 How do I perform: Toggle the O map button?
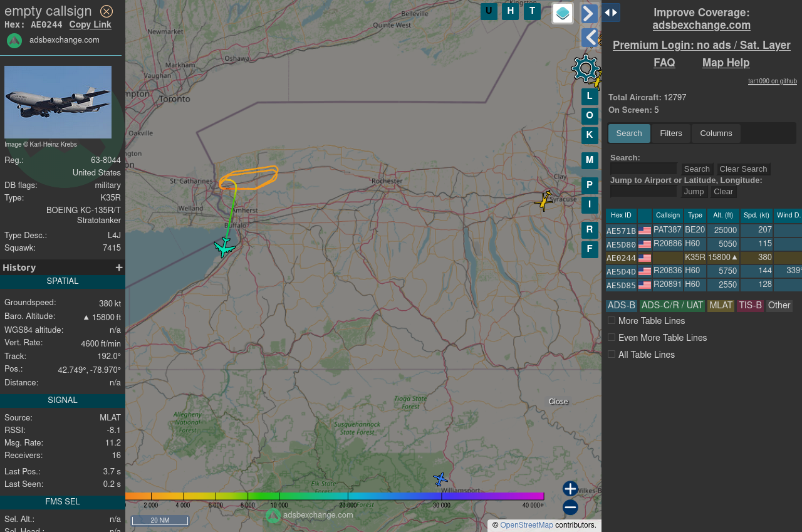[x=590, y=116]
